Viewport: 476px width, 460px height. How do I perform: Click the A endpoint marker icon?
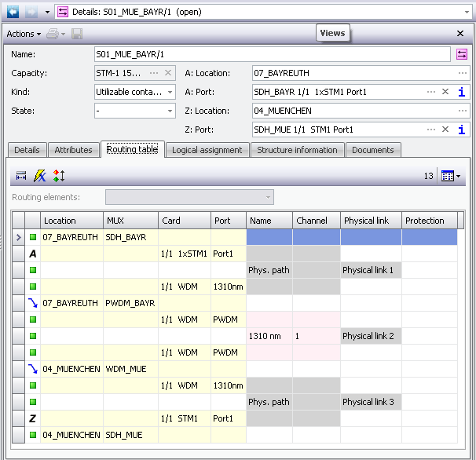point(33,254)
